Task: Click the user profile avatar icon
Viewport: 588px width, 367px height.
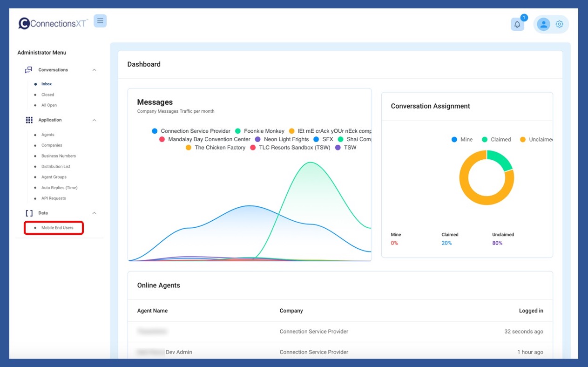Action: point(543,24)
